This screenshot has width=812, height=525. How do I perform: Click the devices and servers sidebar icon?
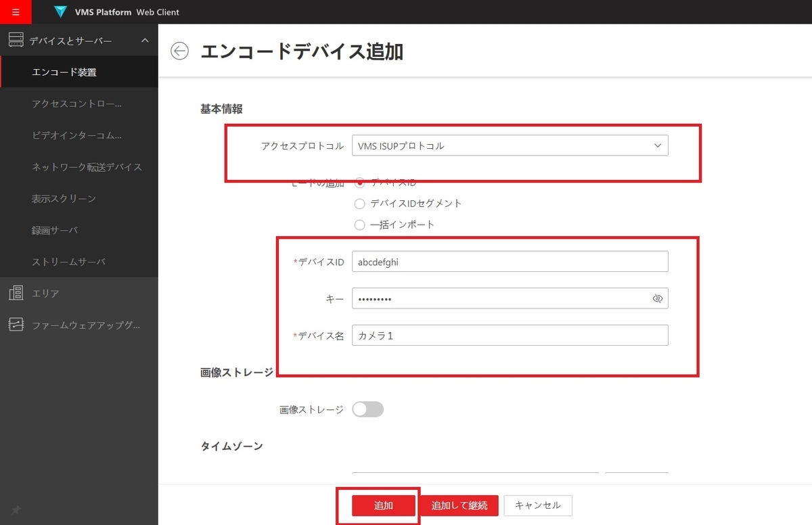[16, 41]
